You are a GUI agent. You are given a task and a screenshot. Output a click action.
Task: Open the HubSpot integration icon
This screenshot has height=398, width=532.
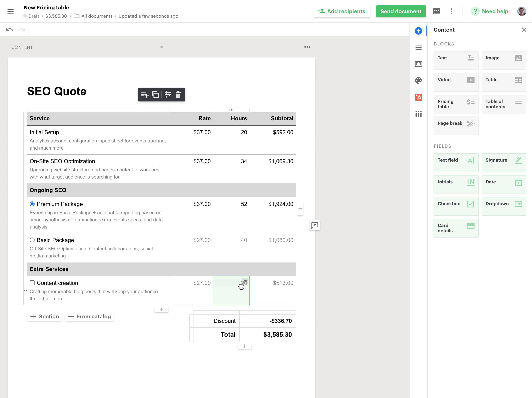(418, 97)
